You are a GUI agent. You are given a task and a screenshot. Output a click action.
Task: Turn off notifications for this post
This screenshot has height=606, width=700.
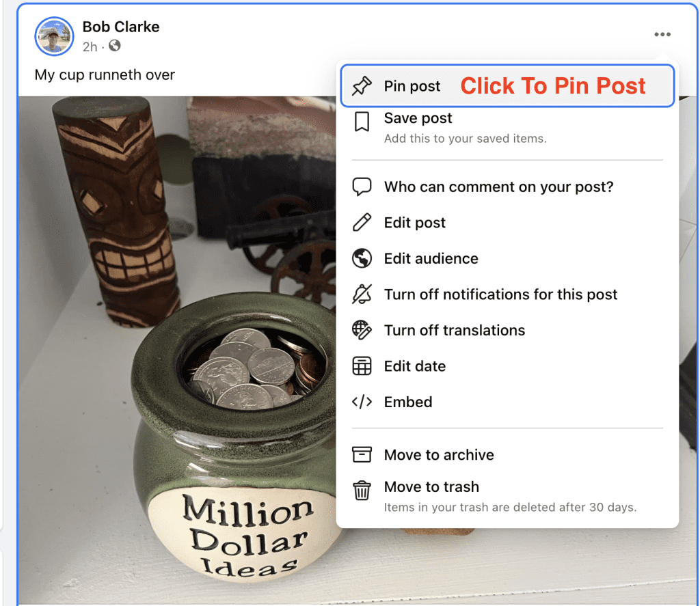507,294
